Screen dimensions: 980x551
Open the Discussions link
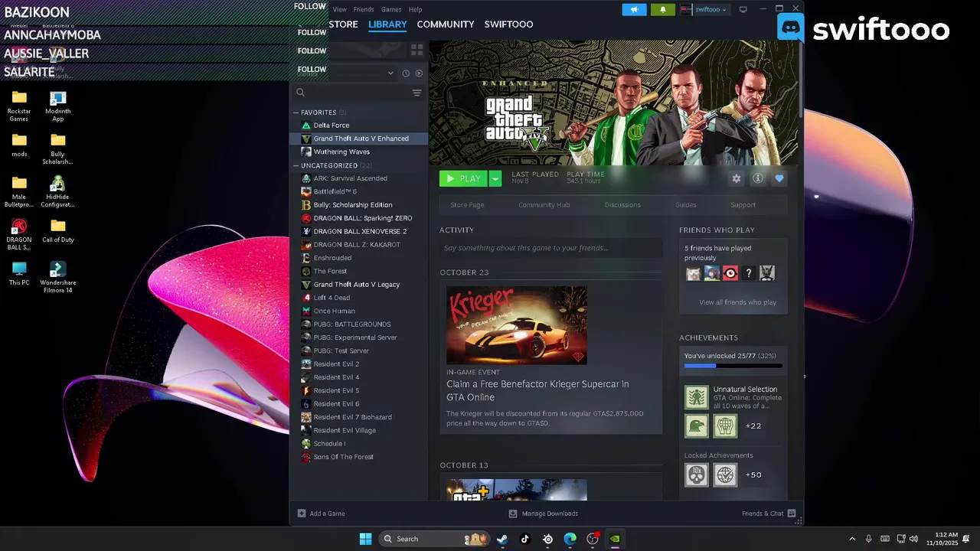coord(622,205)
